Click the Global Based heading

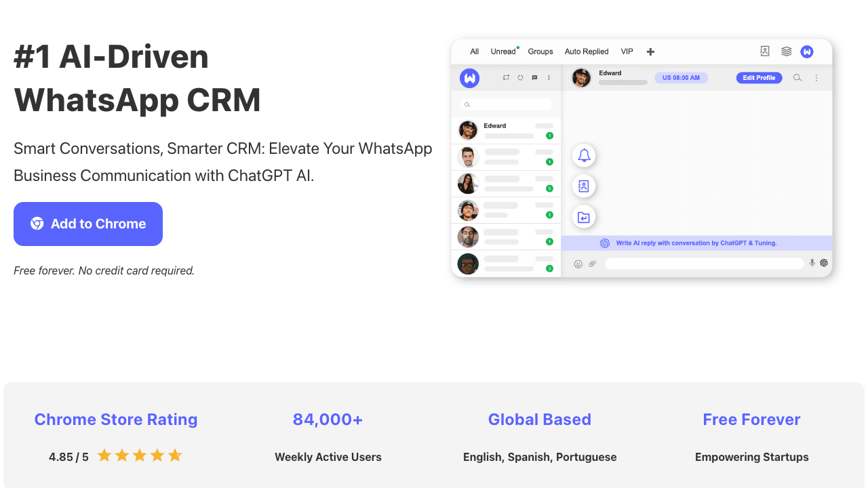point(540,420)
